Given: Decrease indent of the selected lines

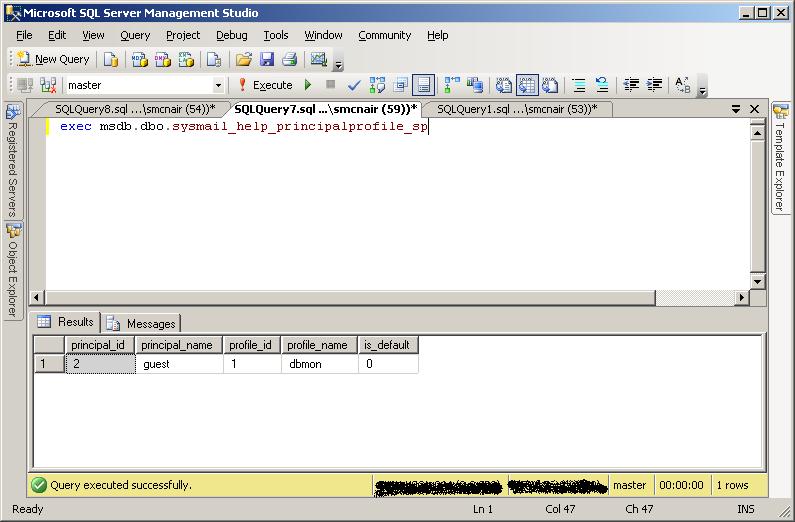Looking at the screenshot, I should tap(631, 85).
